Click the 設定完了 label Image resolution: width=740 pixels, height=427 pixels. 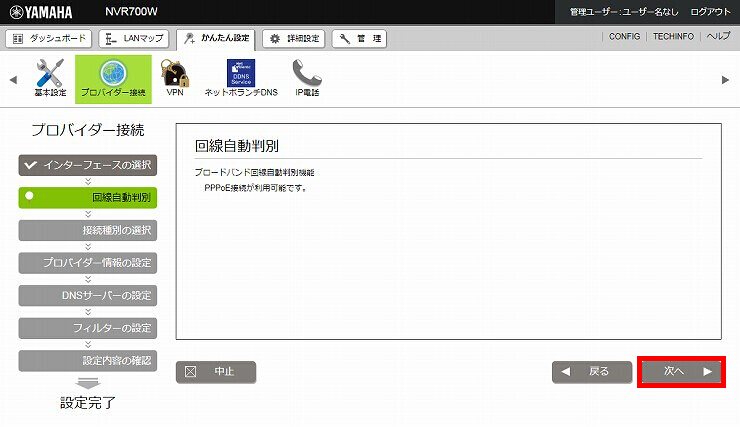pyautogui.click(x=88, y=402)
